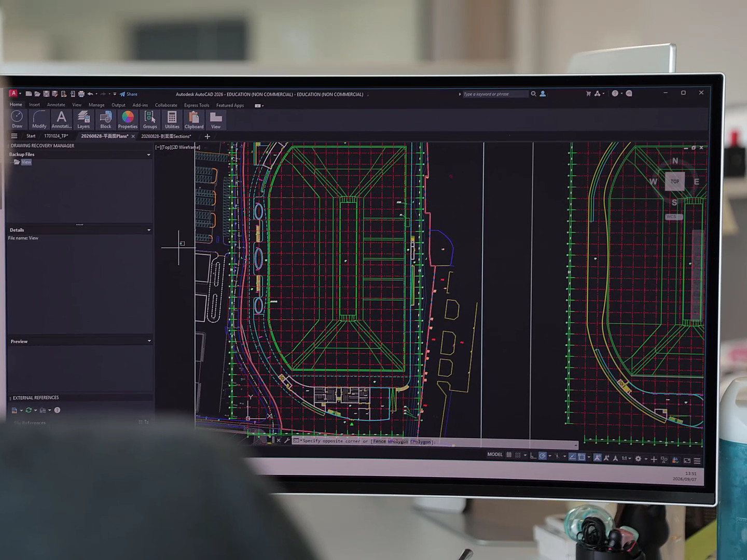The height and width of the screenshot is (560, 747).
Task: Click the new drawing tab plus button
Action: (208, 136)
